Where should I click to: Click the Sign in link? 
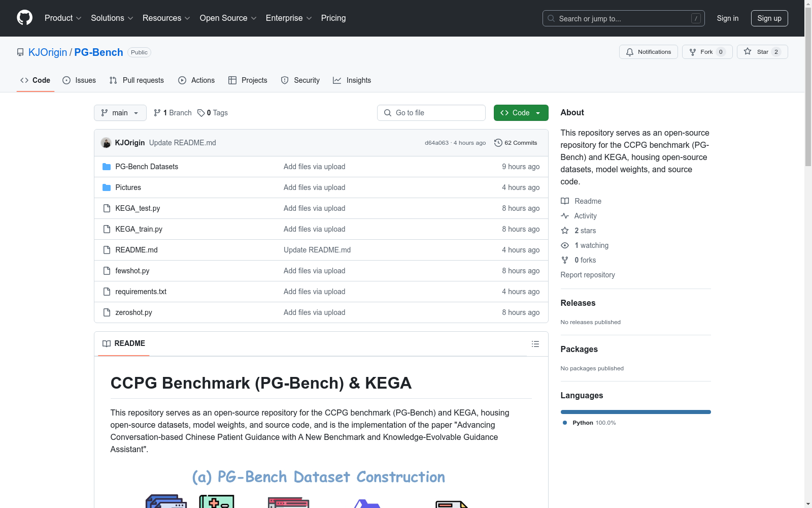click(x=728, y=18)
